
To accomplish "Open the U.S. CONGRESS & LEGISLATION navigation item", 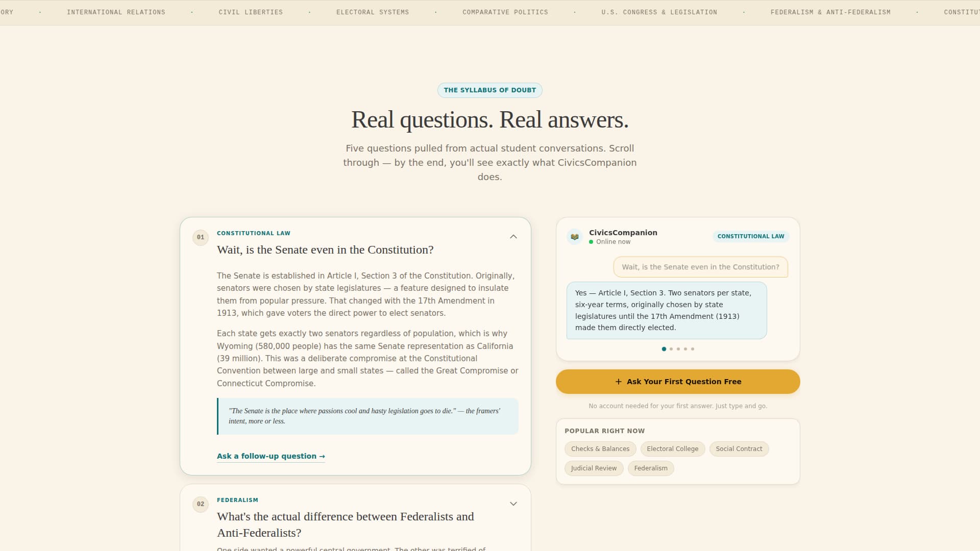I will tap(659, 12).
